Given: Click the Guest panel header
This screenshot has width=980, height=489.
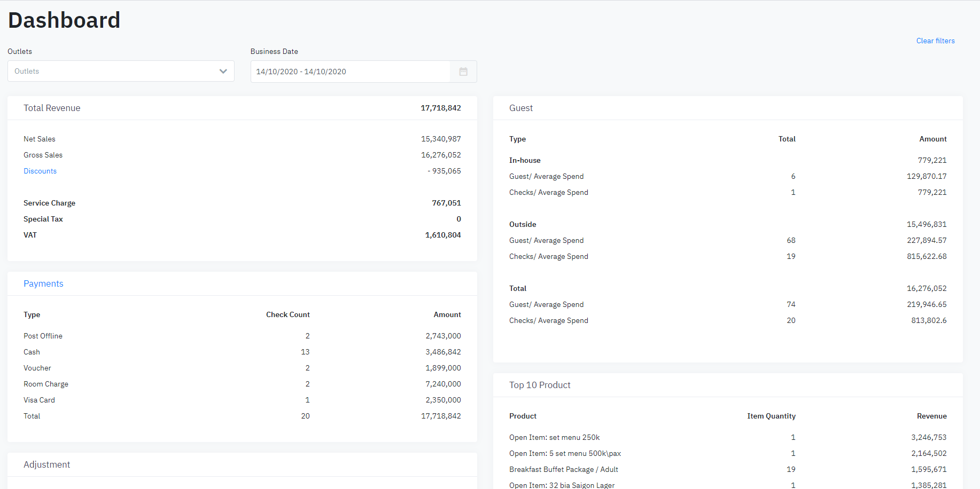Looking at the screenshot, I should [521, 108].
